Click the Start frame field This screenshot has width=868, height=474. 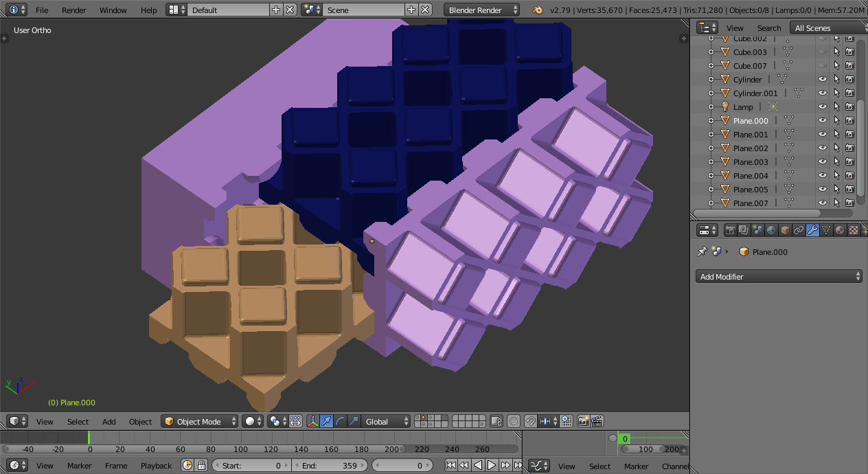251,465
